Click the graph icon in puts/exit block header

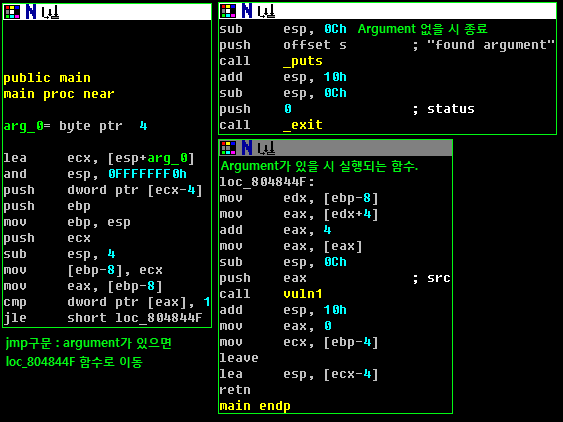[266, 11]
